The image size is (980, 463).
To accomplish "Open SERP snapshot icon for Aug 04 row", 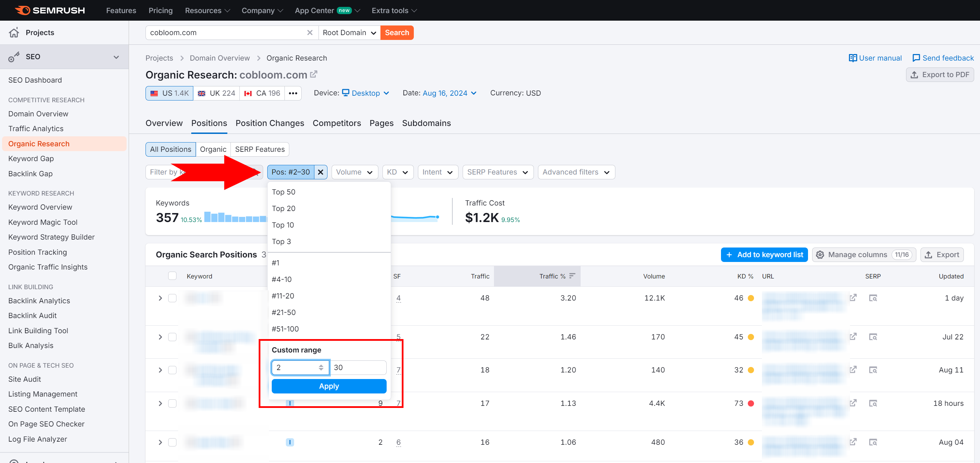I will [x=873, y=442].
